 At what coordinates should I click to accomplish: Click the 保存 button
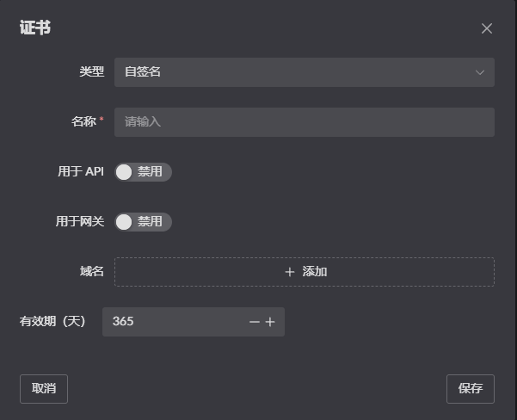click(471, 389)
